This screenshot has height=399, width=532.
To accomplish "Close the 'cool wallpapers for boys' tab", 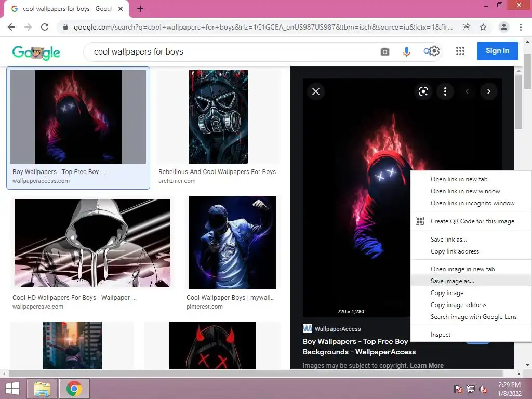I will 121,9.
